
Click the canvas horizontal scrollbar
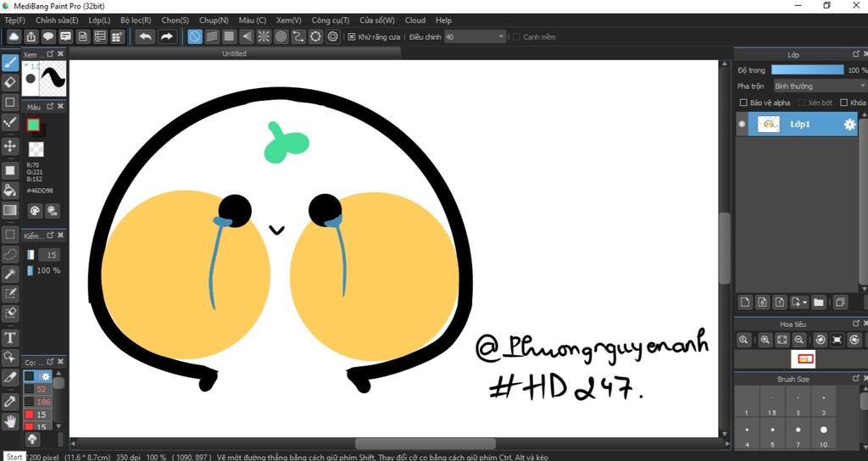(x=426, y=444)
